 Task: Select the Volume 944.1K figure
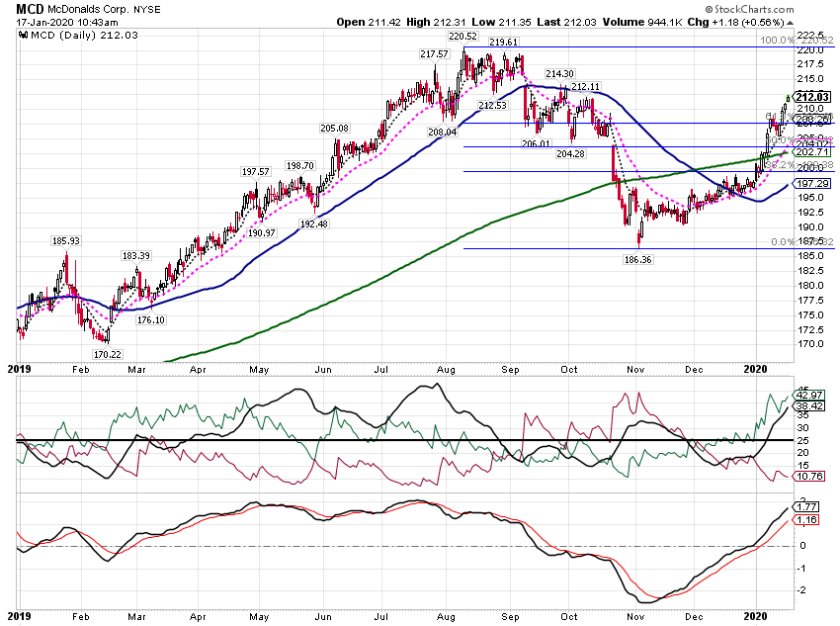(x=642, y=22)
